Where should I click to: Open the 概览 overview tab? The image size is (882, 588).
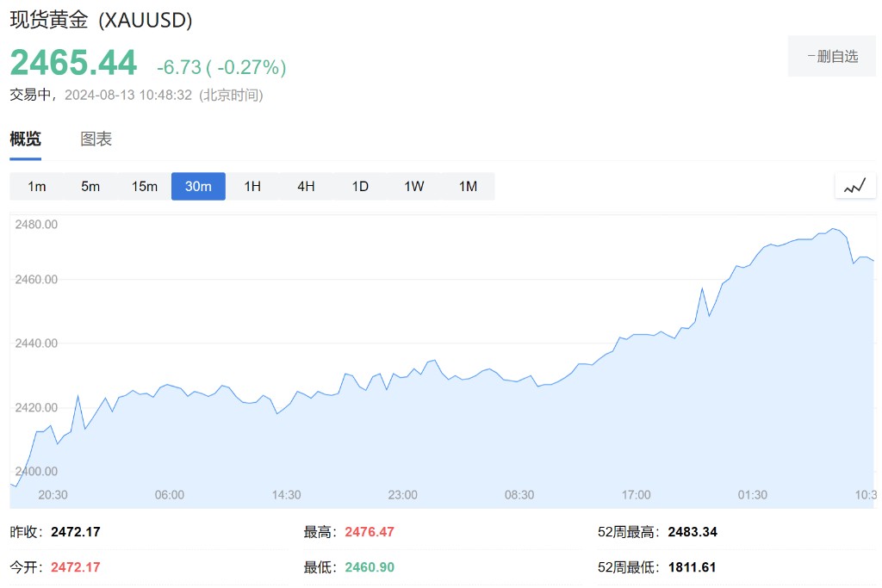(x=25, y=139)
